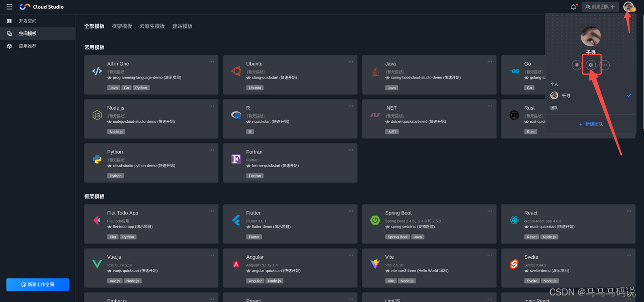
Task: Click the Svelte template logo
Action: click(x=514, y=264)
